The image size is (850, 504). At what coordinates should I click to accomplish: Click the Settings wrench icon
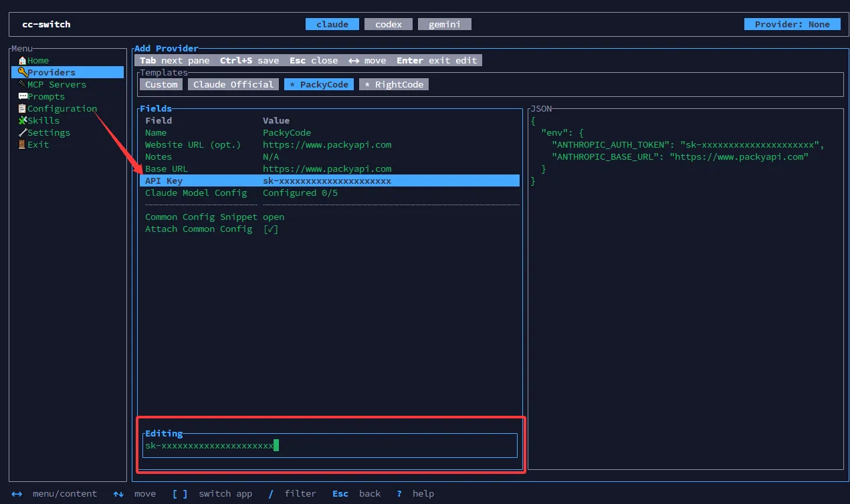click(22, 132)
